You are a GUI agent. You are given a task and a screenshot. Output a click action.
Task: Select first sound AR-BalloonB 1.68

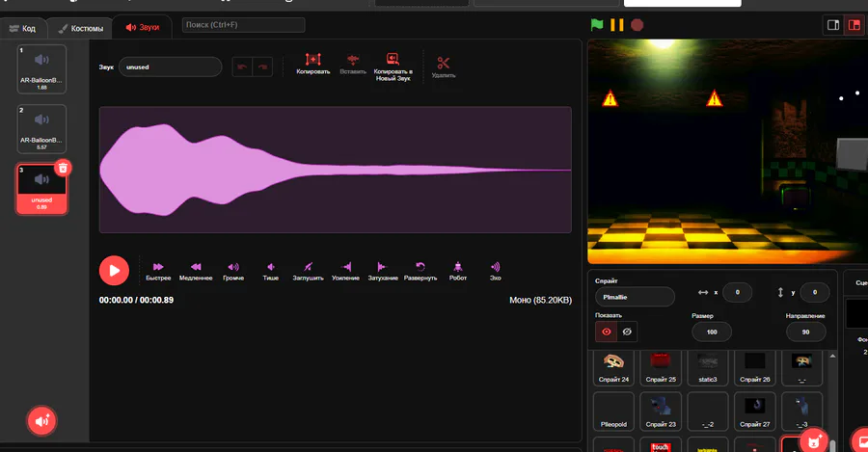(41, 69)
